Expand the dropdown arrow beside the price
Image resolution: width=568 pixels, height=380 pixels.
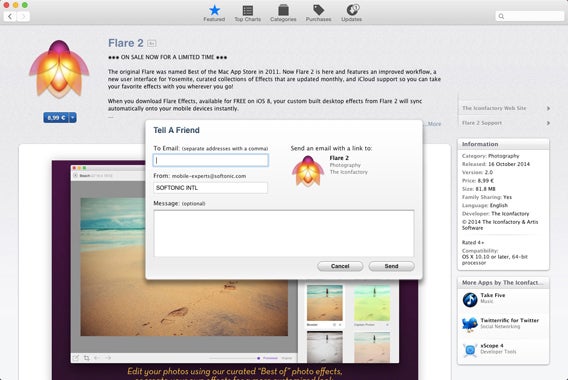coord(73,117)
